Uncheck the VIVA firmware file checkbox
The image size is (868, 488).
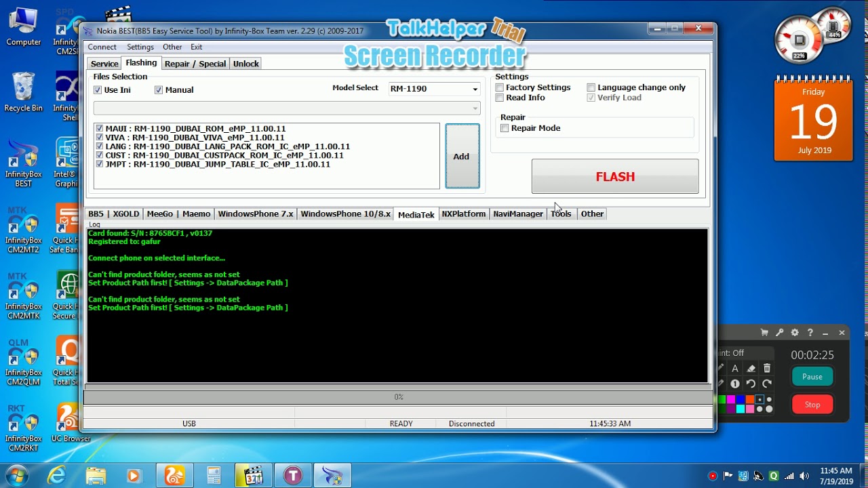coord(100,138)
